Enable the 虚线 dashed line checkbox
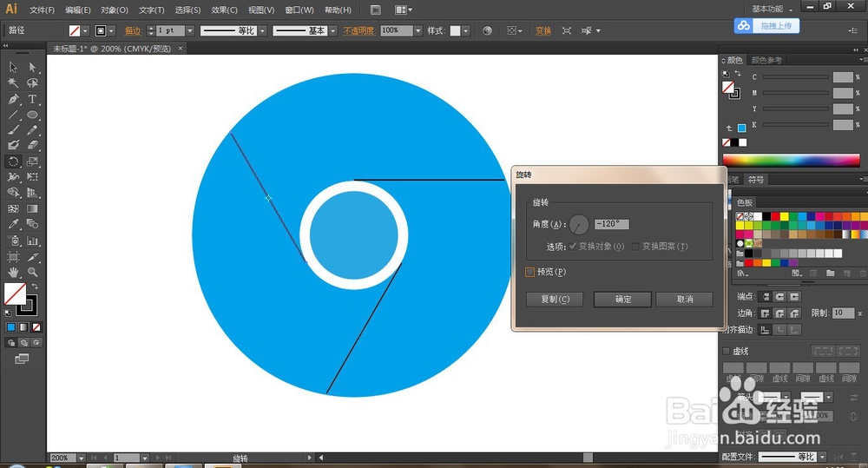 point(727,351)
